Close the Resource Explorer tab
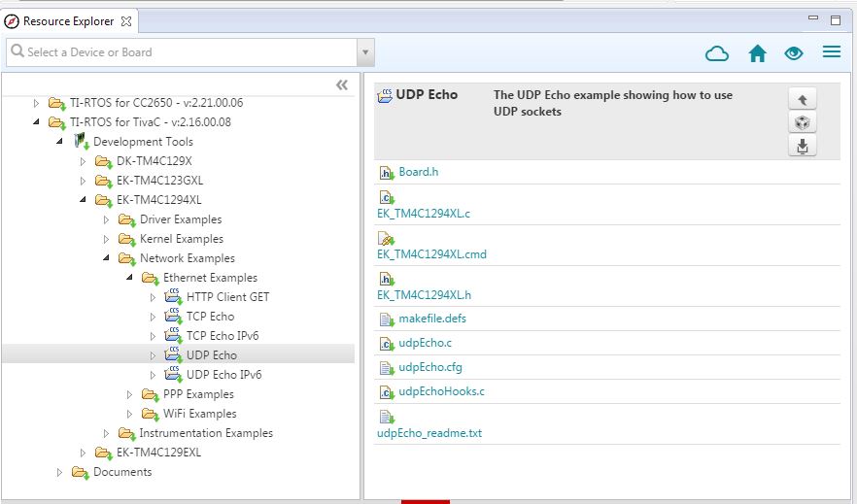The width and height of the screenshot is (857, 504). point(126,21)
